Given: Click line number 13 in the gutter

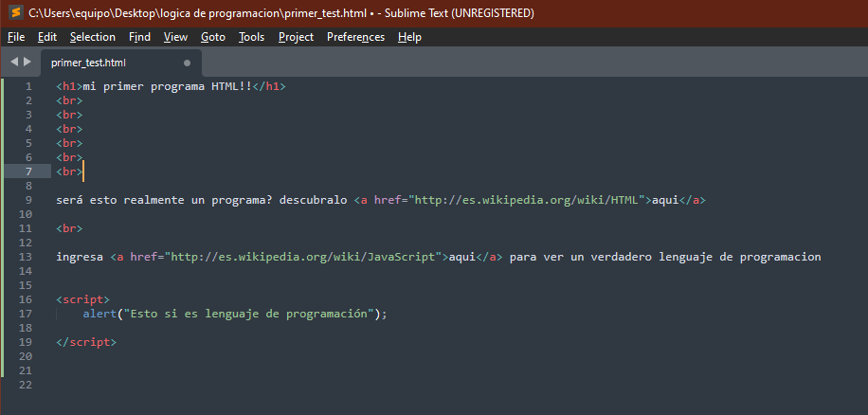Looking at the screenshot, I should click(x=26, y=257).
